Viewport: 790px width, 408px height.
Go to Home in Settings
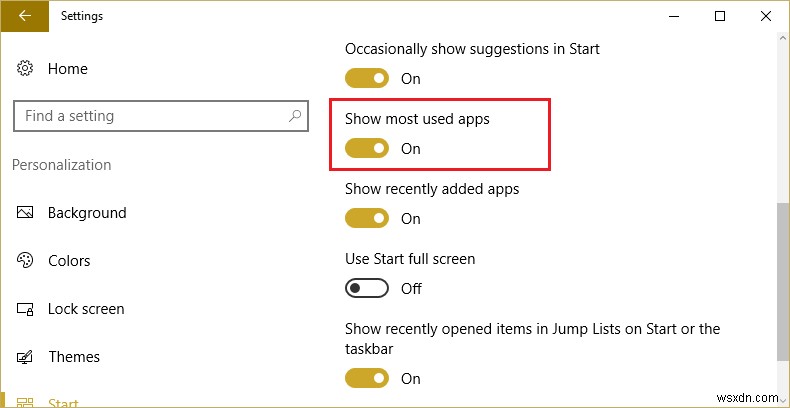click(x=67, y=69)
